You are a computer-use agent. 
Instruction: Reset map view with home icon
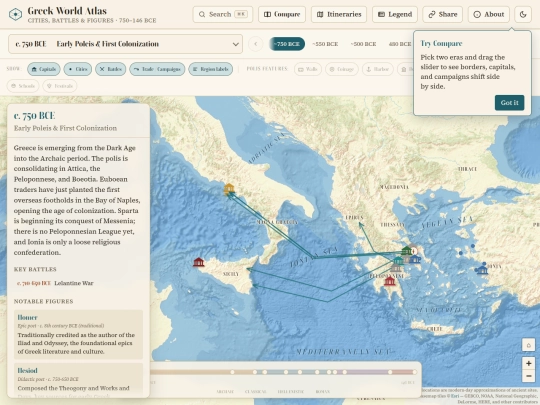pyautogui.click(x=529, y=345)
